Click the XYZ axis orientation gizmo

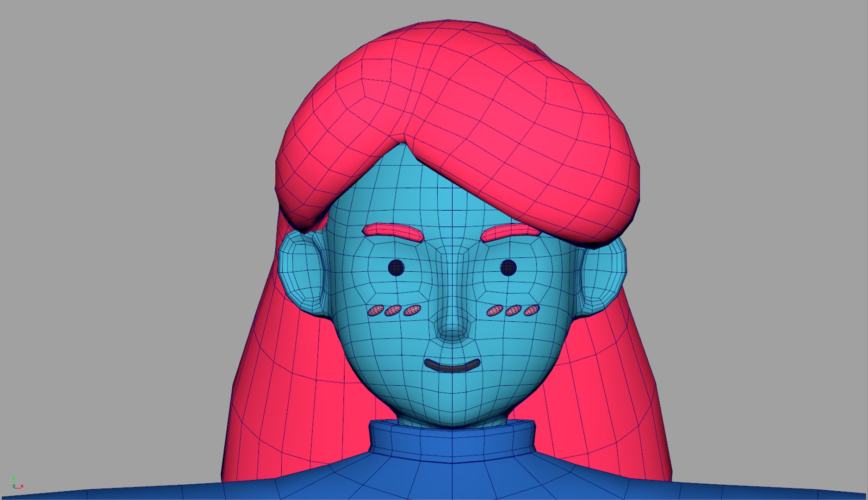17,483
